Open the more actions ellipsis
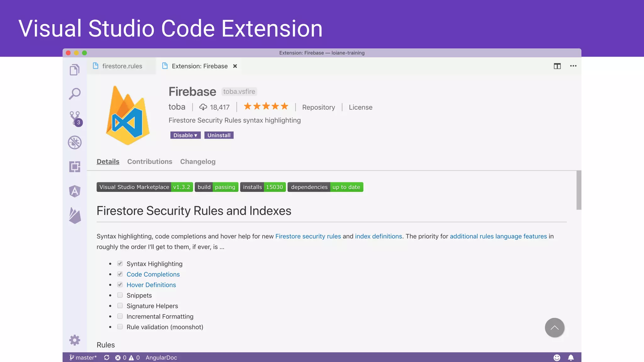The image size is (644, 362). pyautogui.click(x=573, y=66)
